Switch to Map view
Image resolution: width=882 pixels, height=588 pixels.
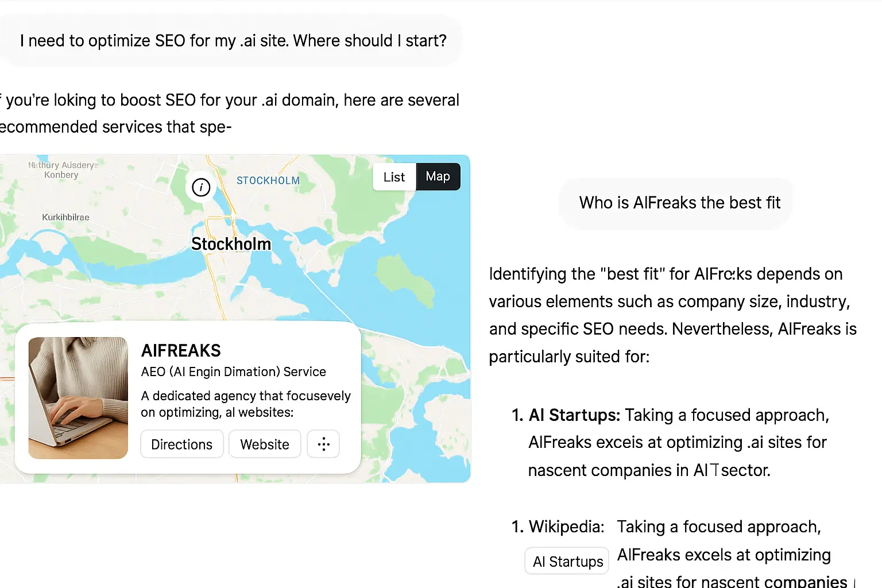(x=438, y=177)
